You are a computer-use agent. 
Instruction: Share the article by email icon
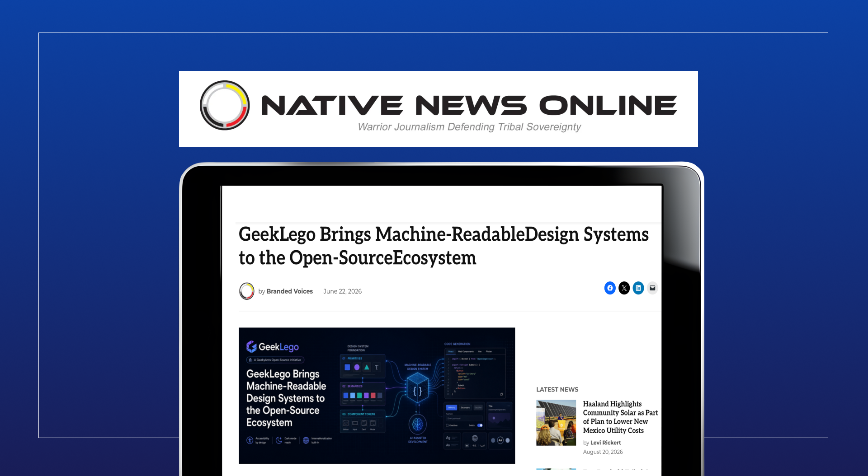652,288
